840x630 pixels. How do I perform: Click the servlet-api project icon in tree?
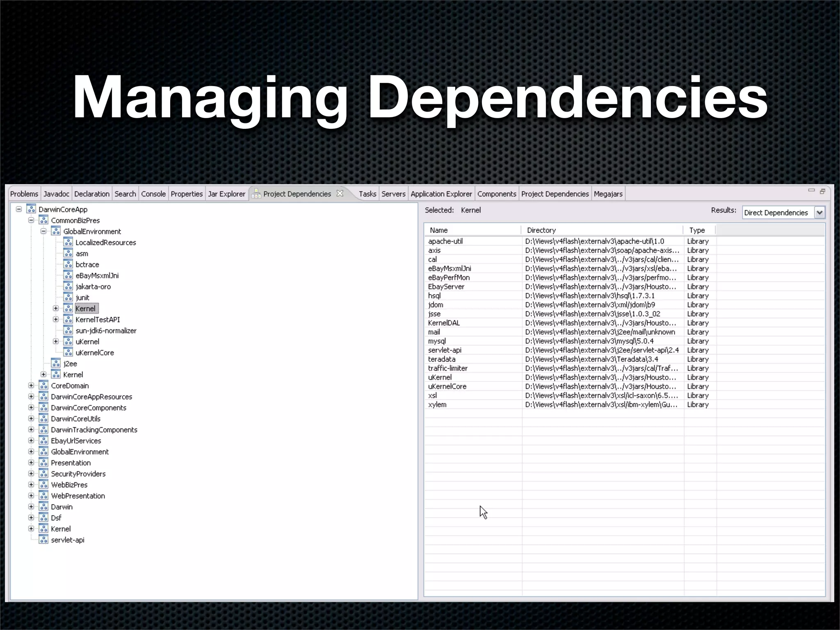click(43, 540)
